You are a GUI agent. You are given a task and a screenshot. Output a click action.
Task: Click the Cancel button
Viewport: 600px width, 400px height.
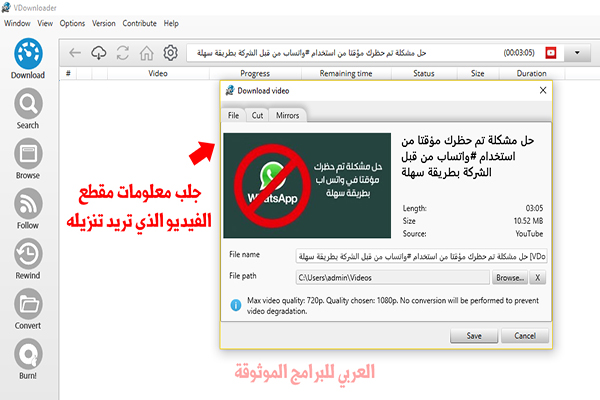tap(525, 336)
